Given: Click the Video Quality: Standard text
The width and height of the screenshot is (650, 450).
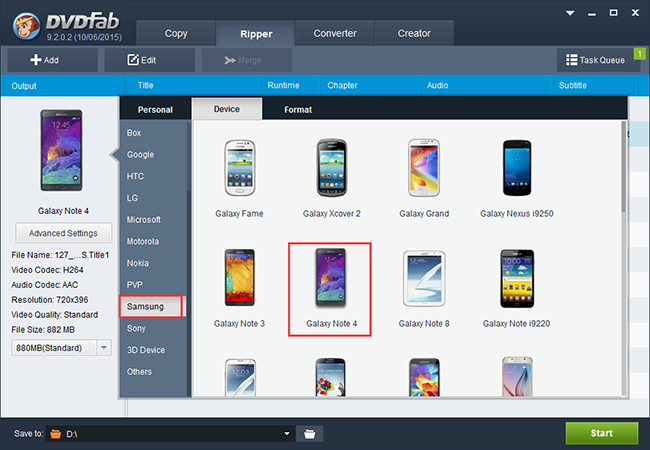Looking at the screenshot, I should point(55,315).
